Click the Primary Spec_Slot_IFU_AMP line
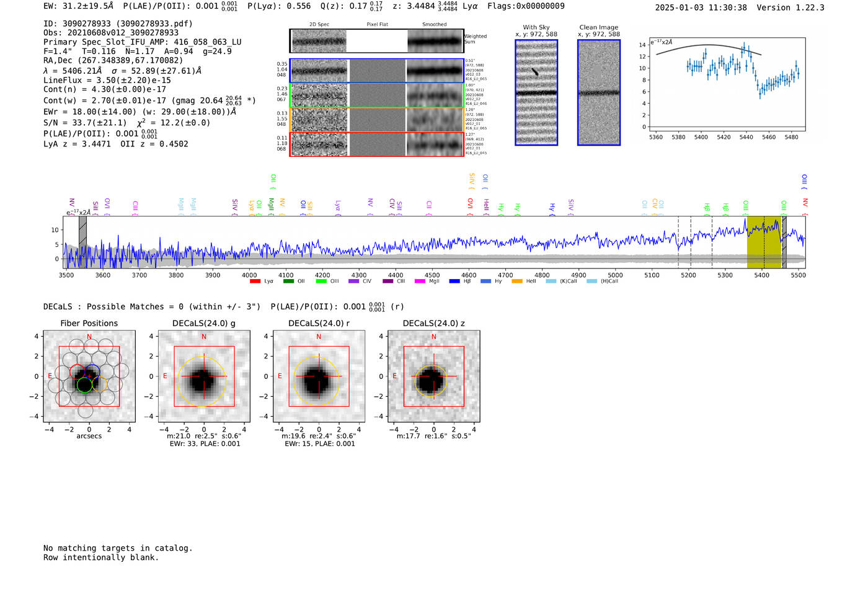The width and height of the screenshot is (868, 591). [x=143, y=42]
